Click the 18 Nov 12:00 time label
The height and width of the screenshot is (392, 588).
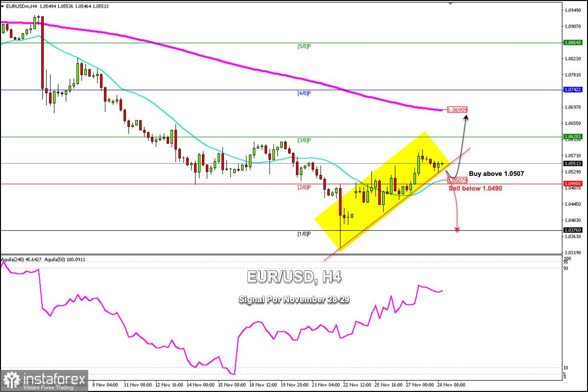click(262, 385)
